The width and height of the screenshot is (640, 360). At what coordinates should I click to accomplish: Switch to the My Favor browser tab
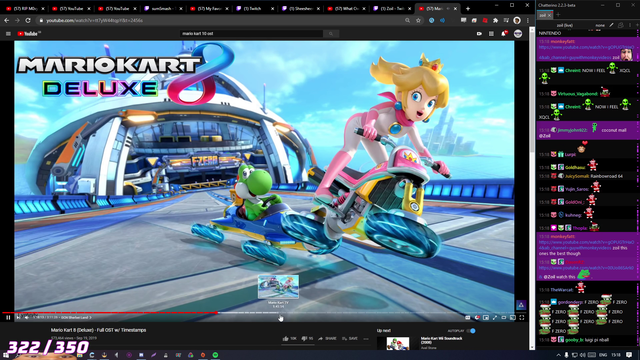point(209,9)
